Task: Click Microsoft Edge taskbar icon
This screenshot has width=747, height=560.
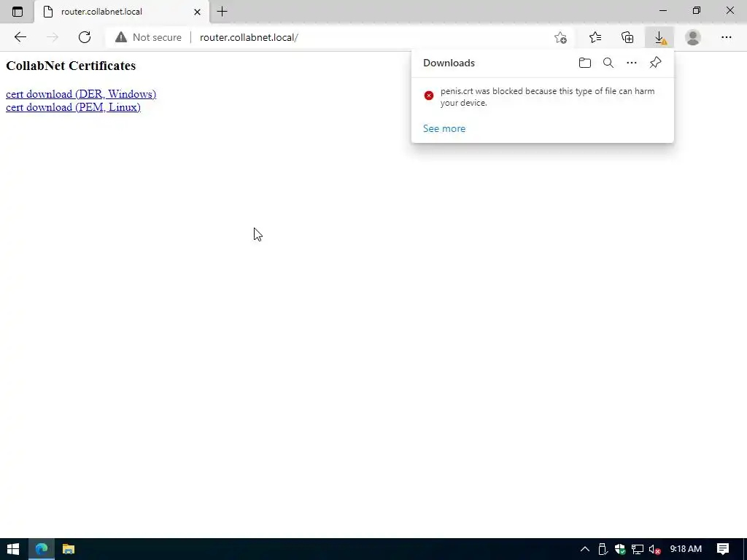Action: [41, 549]
